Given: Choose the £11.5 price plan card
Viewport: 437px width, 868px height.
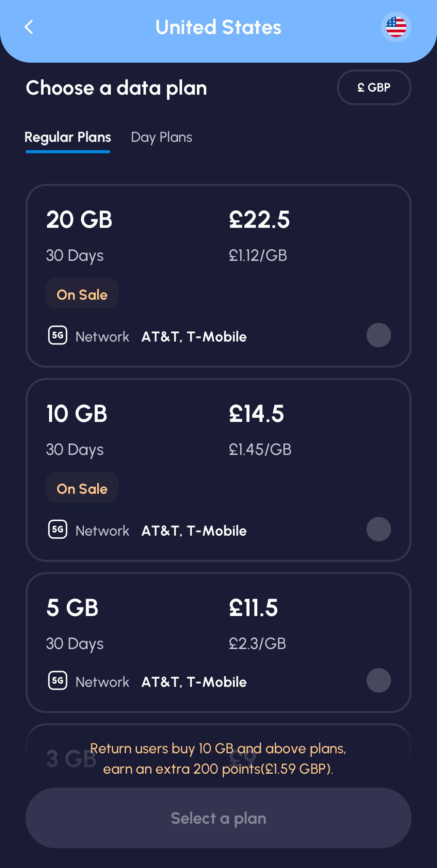Looking at the screenshot, I should [253, 608].
